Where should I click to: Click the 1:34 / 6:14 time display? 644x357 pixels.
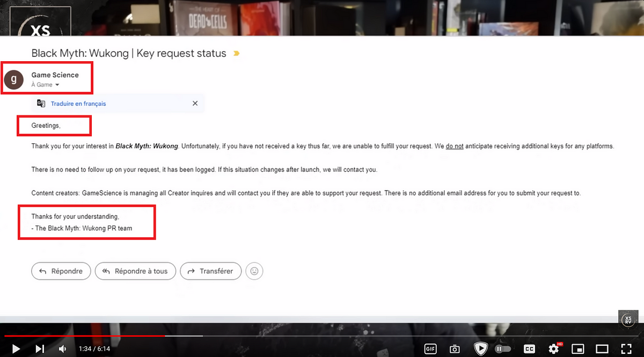pos(94,349)
